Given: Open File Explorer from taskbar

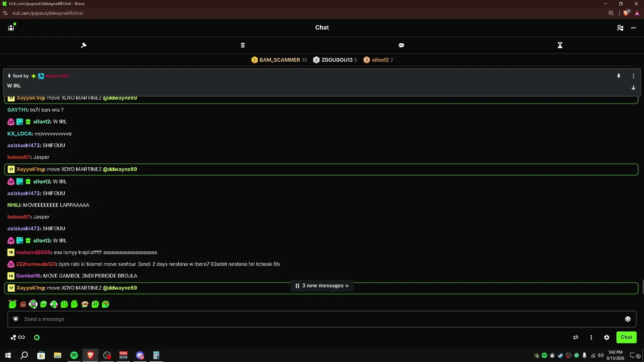Looking at the screenshot, I should tap(57, 355).
